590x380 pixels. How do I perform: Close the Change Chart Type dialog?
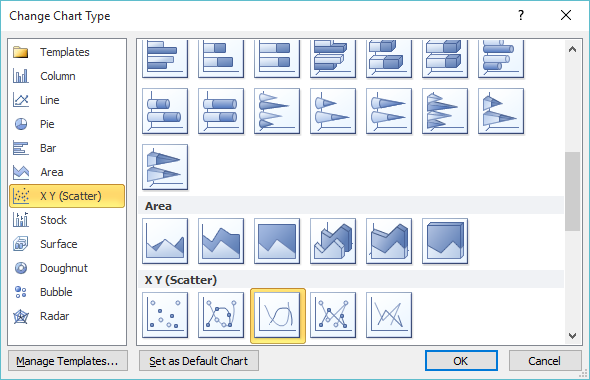coord(566,15)
